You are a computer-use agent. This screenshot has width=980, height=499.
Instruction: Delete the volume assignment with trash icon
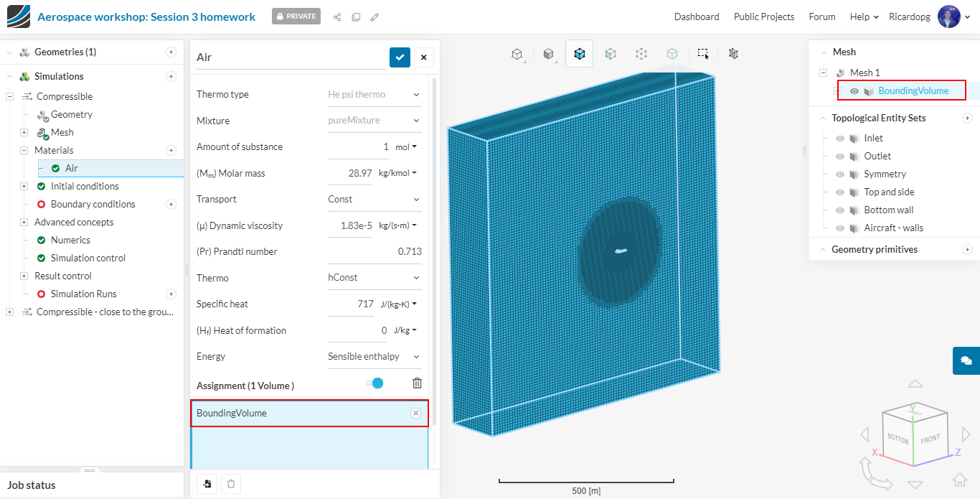(x=417, y=383)
